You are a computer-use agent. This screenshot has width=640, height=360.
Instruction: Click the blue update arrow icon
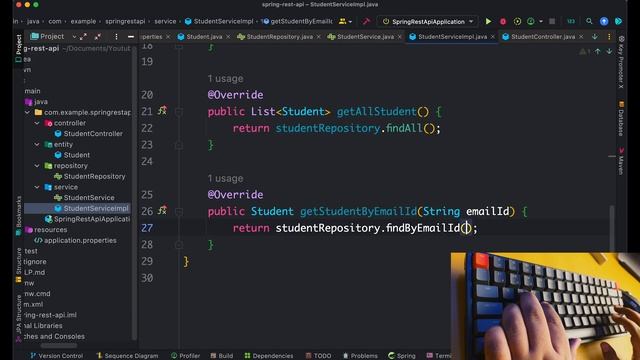604,21
